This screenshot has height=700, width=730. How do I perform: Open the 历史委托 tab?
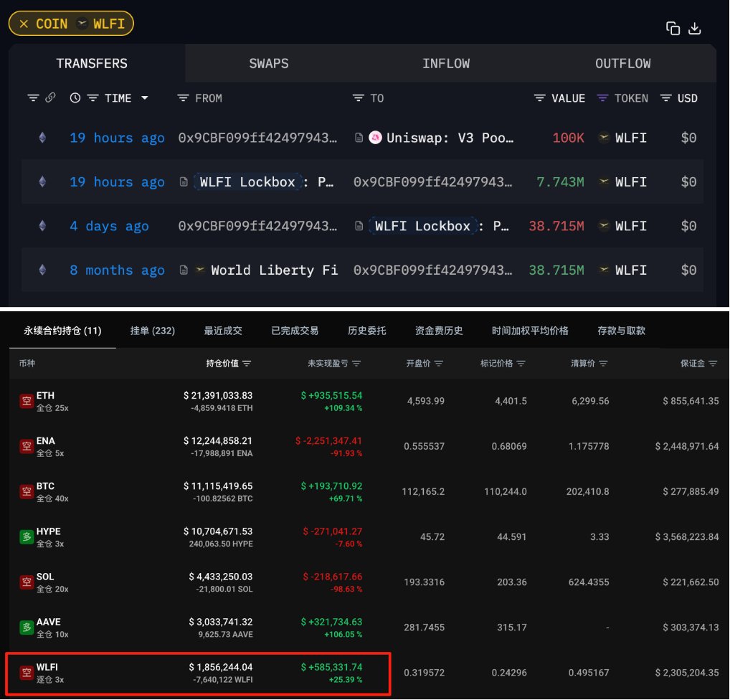(x=367, y=331)
